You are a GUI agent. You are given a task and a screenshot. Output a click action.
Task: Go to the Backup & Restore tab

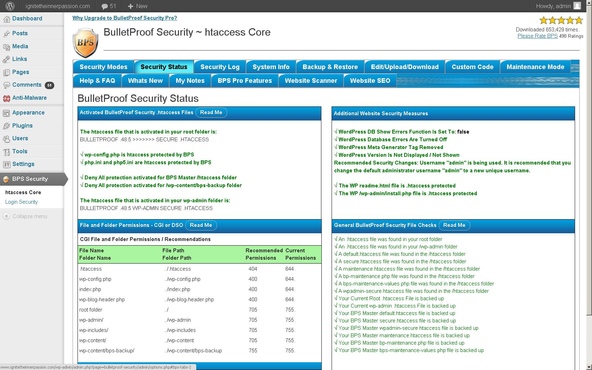point(330,67)
